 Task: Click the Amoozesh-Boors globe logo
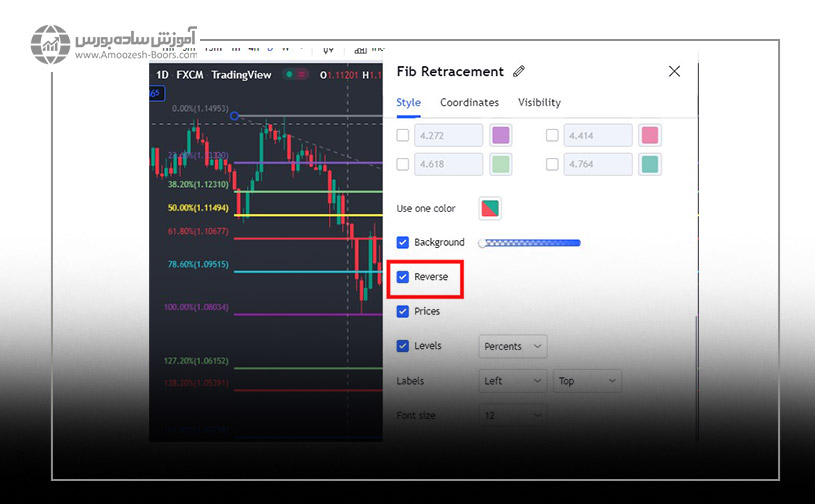point(50,44)
